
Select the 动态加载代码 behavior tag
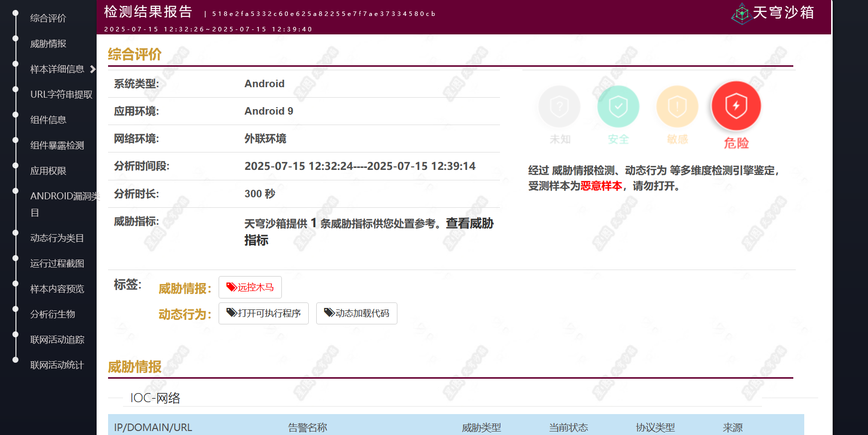click(357, 313)
